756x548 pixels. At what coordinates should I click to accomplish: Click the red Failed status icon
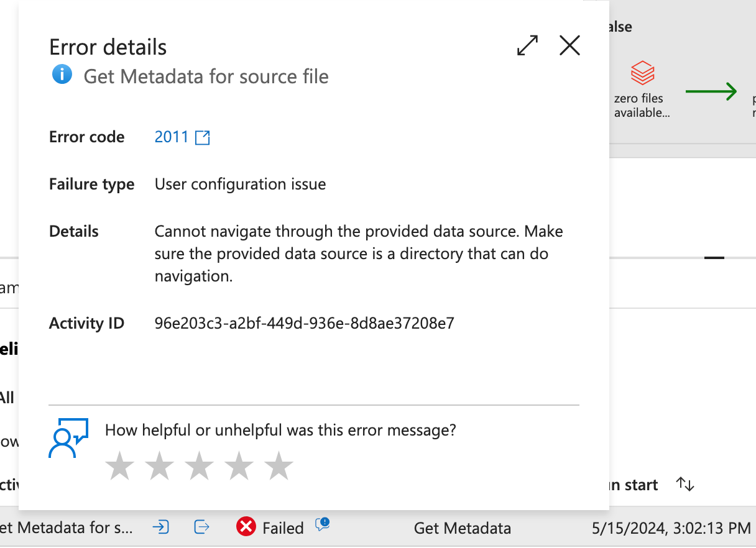(246, 527)
